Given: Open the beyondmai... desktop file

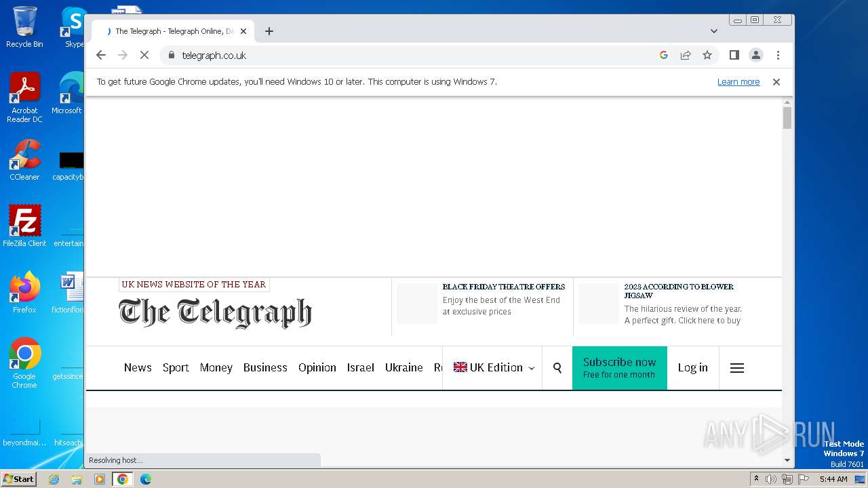Looking at the screenshot, I should pos(24,432).
